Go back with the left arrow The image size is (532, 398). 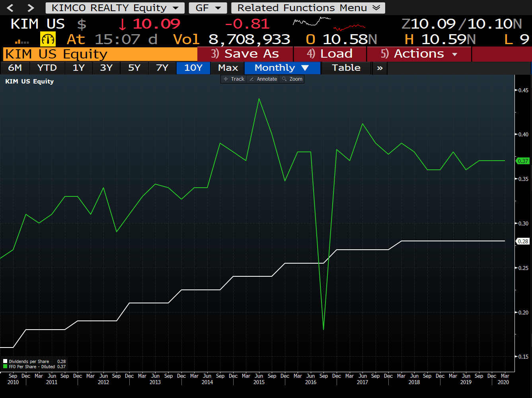(x=11, y=8)
